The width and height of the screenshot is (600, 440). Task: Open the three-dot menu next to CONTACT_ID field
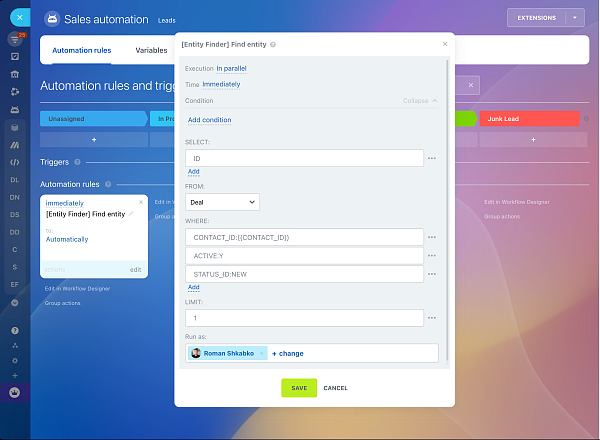point(432,237)
